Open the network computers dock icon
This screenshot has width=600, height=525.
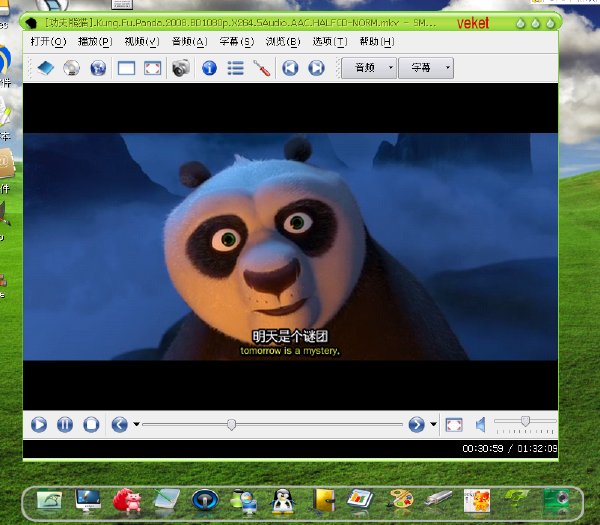(244, 501)
